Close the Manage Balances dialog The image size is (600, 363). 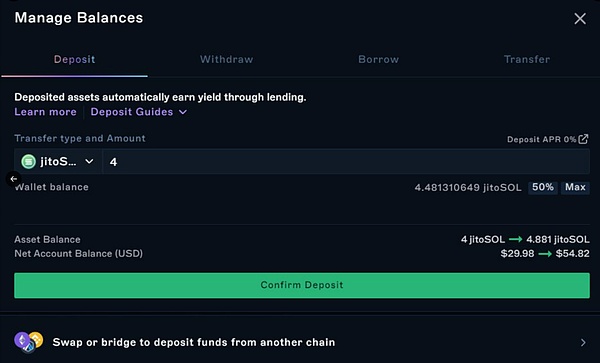pyautogui.click(x=580, y=18)
